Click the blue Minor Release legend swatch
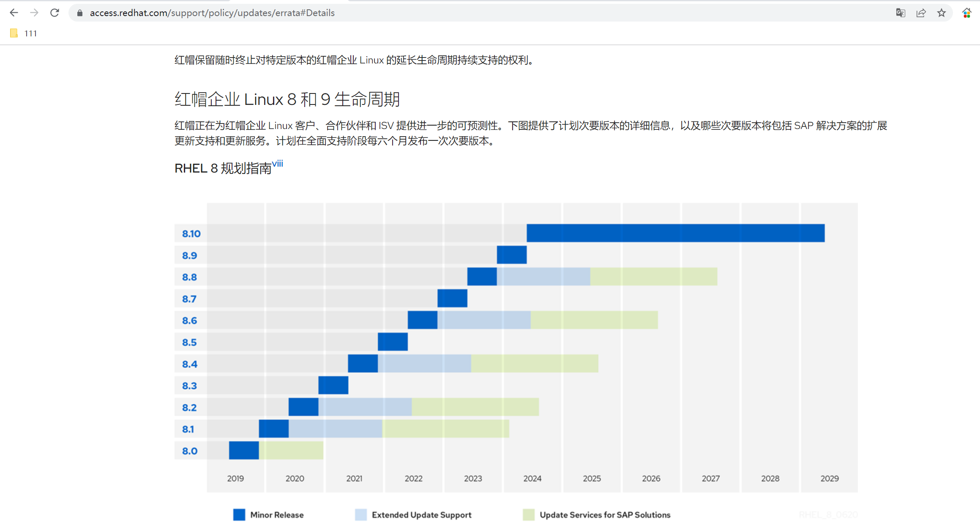Viewport: 980px width, 527px height. coord(239,515)
